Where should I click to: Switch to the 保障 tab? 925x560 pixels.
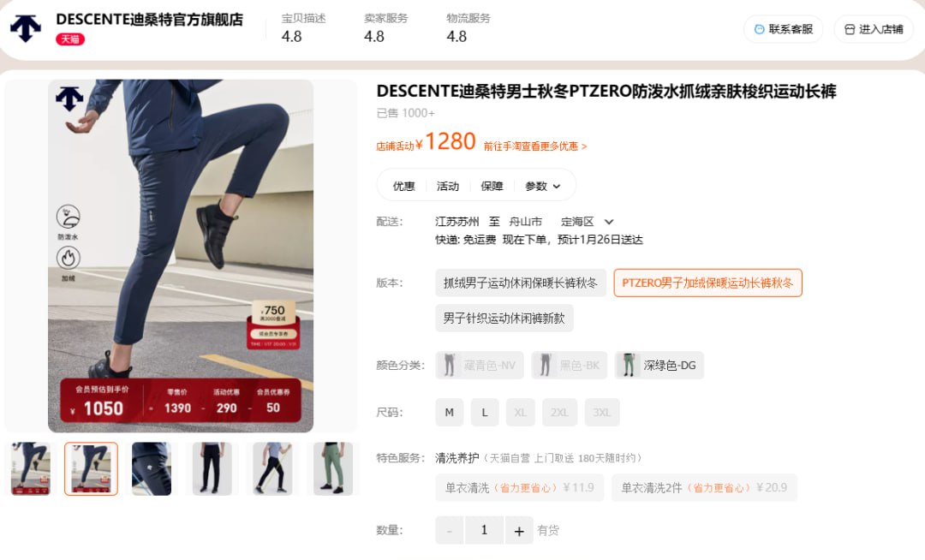pyautogui.click(x=492, y=187)
